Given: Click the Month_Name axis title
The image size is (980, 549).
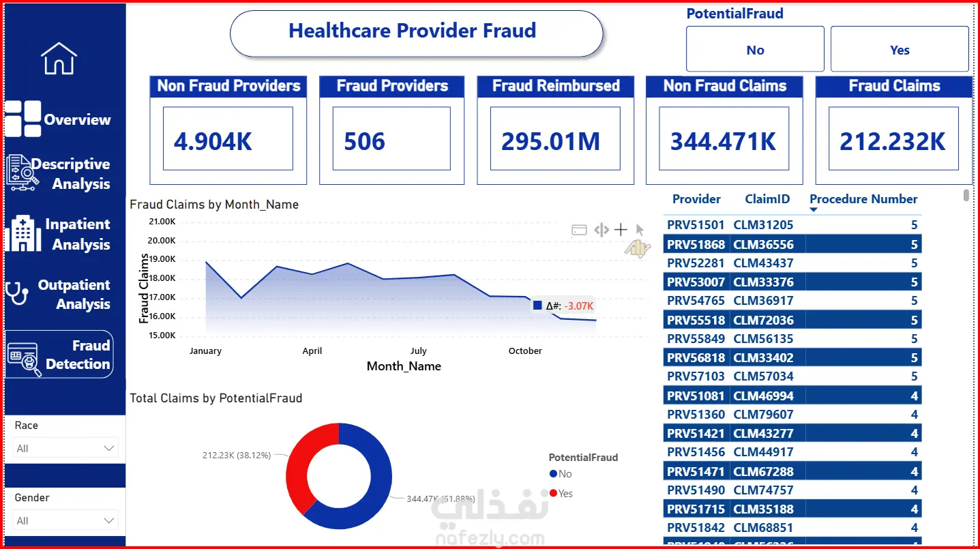Looking at the screenshot, I should point(404,366).
